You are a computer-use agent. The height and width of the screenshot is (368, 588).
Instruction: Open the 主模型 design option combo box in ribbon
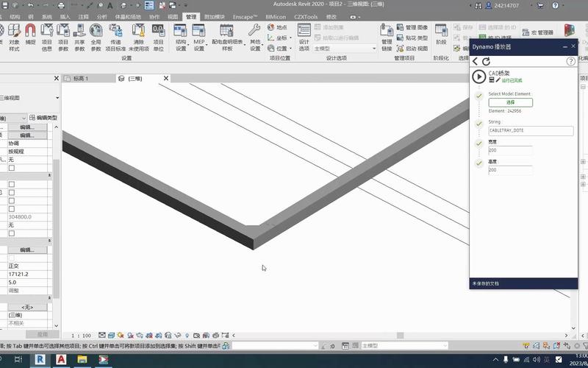(x=345, y=49)
